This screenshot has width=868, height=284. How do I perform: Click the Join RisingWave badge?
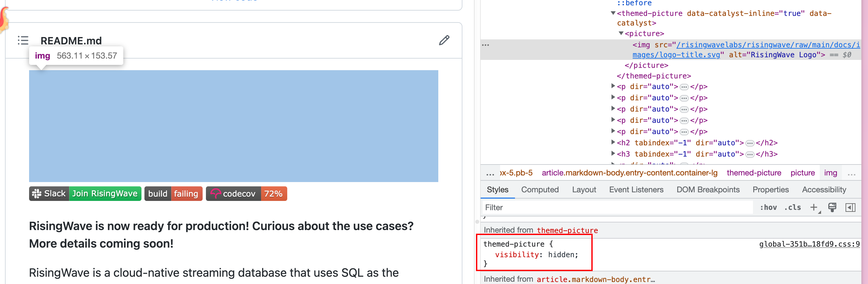[104, 194]
